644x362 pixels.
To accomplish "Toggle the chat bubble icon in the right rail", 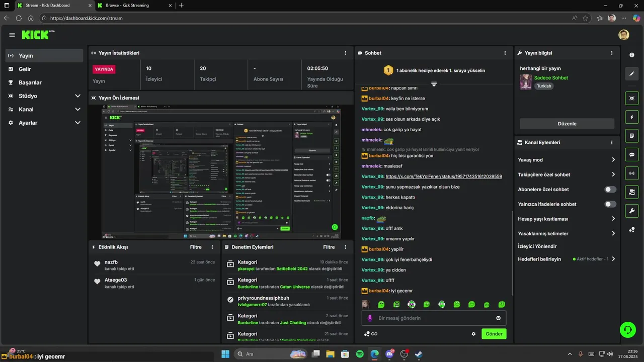I will tap(632, 154).
